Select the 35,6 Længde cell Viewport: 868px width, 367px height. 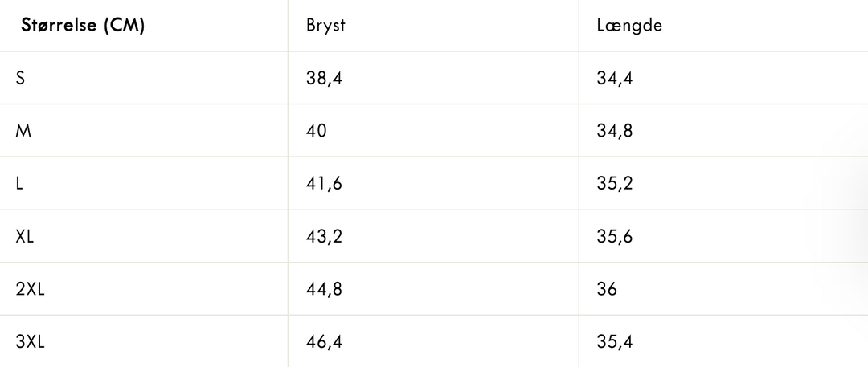615,237
